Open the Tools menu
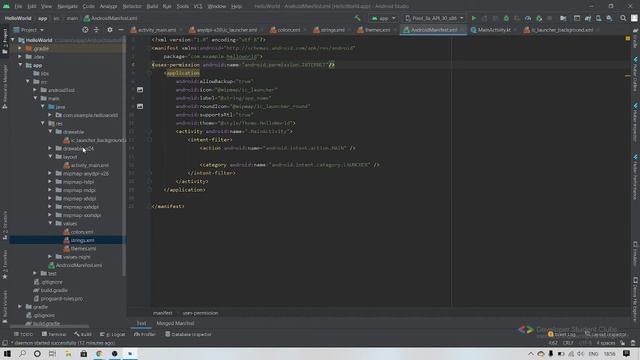 tap(182, 6)
